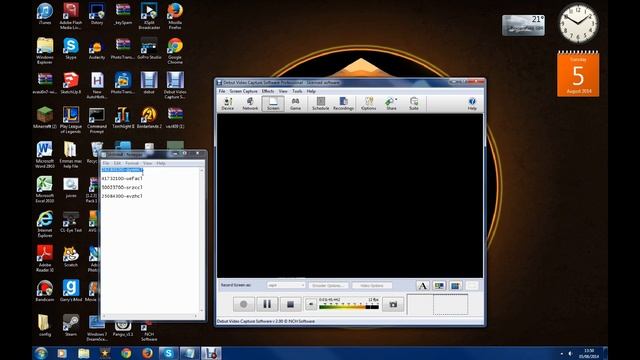Open the View menu in Debut
The height and width of the screenshot is (360, 640).
(x=283, y=91)
